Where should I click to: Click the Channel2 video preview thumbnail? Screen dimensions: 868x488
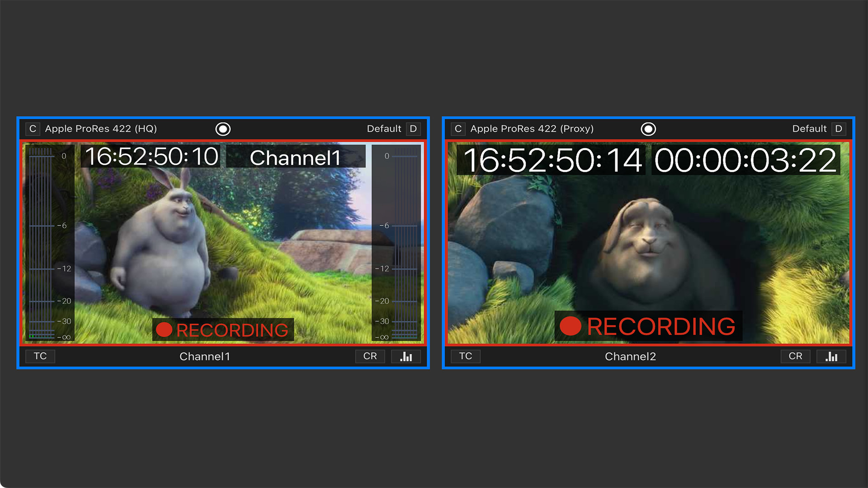click(x=648, y=244)
